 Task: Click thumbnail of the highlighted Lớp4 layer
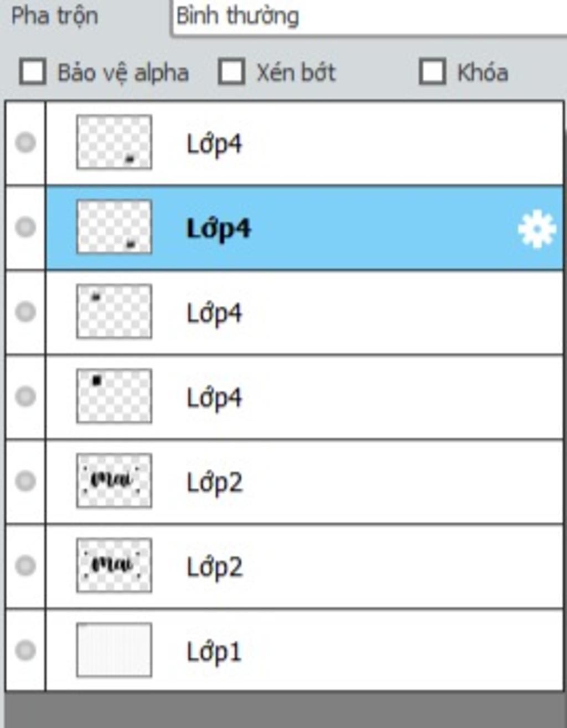tap(114, 227)
